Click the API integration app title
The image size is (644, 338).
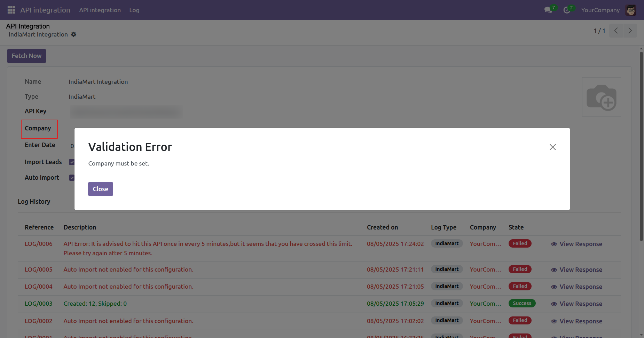[x=45, y=10]
